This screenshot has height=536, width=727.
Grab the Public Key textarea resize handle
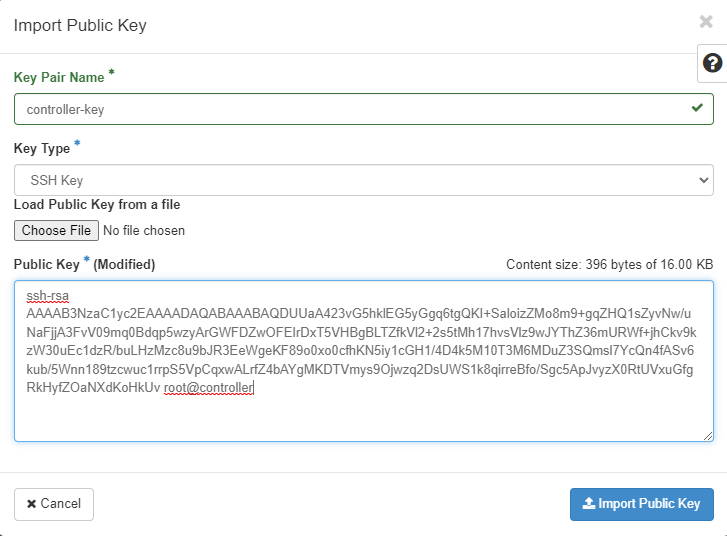pyautogui.click(x=708, y=435)
